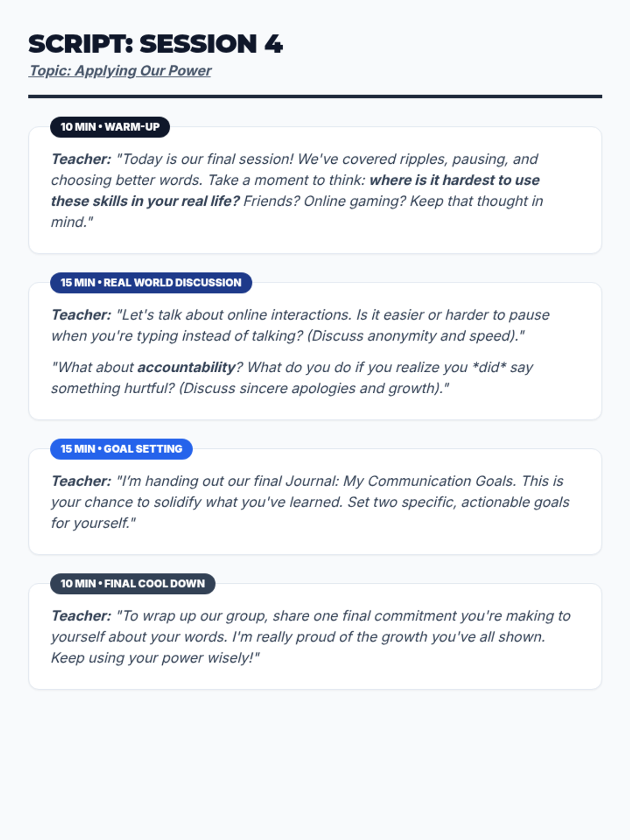This screenshot has width=630, height=840.
Task: Click the Real World Discussion Teacher label
Action: 81,315
